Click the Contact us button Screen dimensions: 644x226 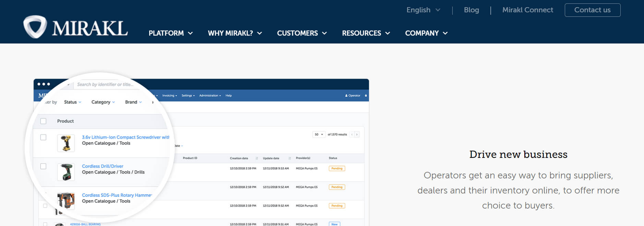pos(592,10)
